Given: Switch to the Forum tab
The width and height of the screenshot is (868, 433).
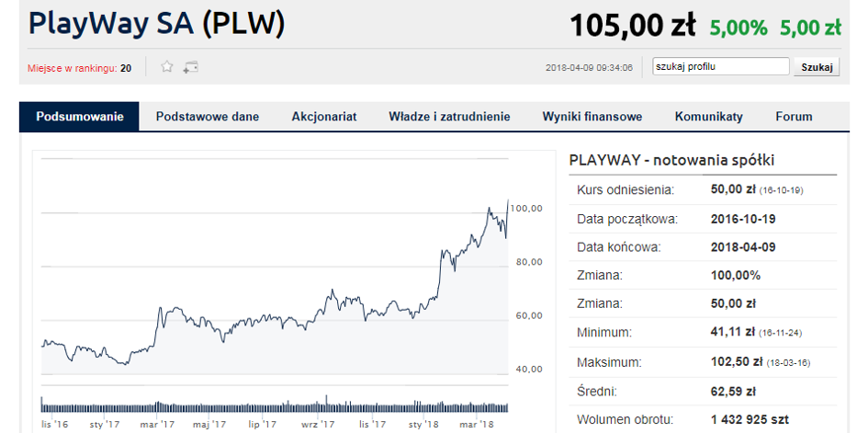Looking at the screenshot, I should pyautogui.click(x=794, y=117).
